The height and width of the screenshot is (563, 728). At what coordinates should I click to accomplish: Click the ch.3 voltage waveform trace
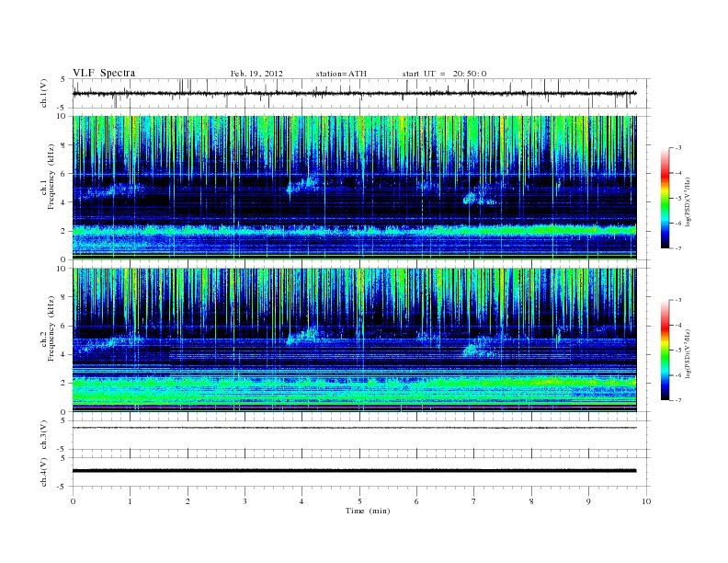[x=355, y=428]
